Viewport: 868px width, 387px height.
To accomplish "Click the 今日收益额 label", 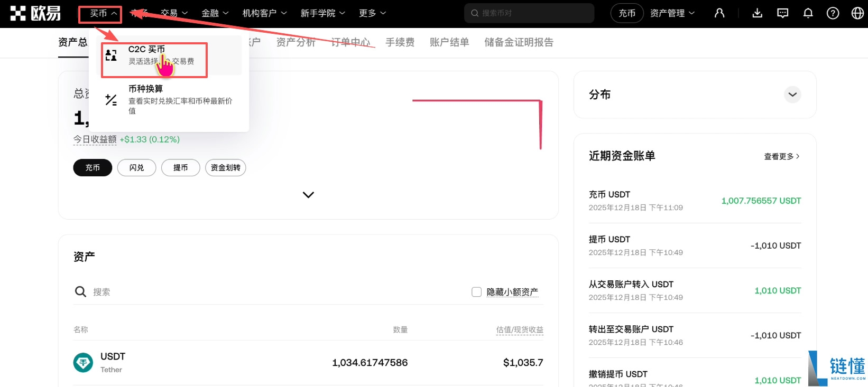I will 95,139.
